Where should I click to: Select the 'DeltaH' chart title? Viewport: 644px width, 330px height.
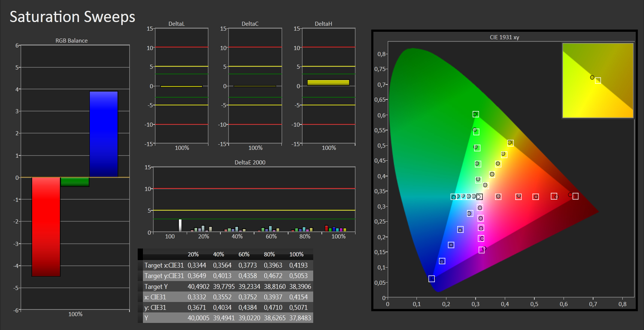(x=323, y=24)
